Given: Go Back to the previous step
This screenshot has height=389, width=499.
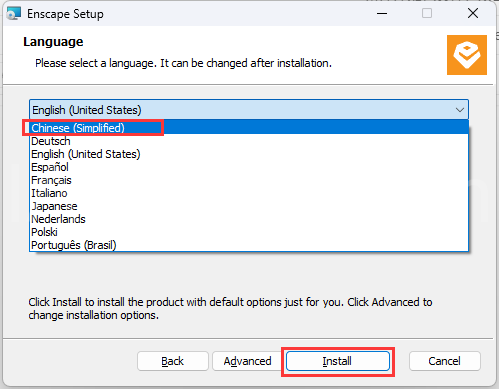Looking at the screenshot, I should [173, 361].
